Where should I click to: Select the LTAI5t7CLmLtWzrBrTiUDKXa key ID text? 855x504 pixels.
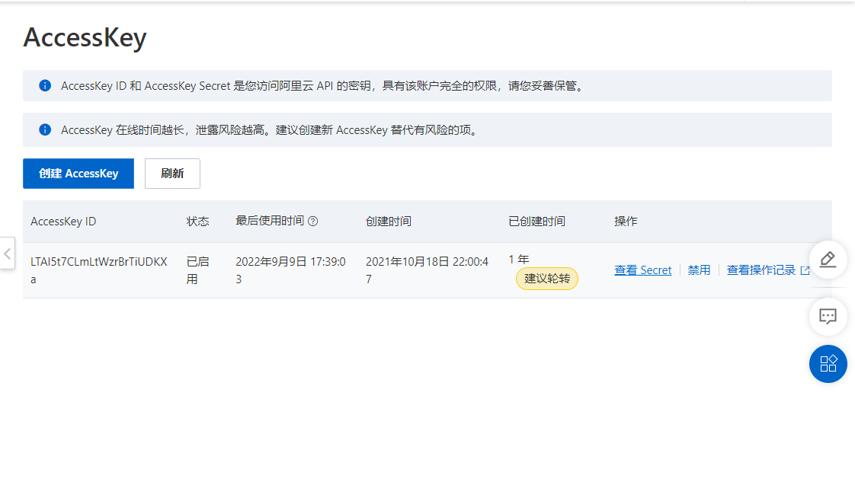point(98,262)
